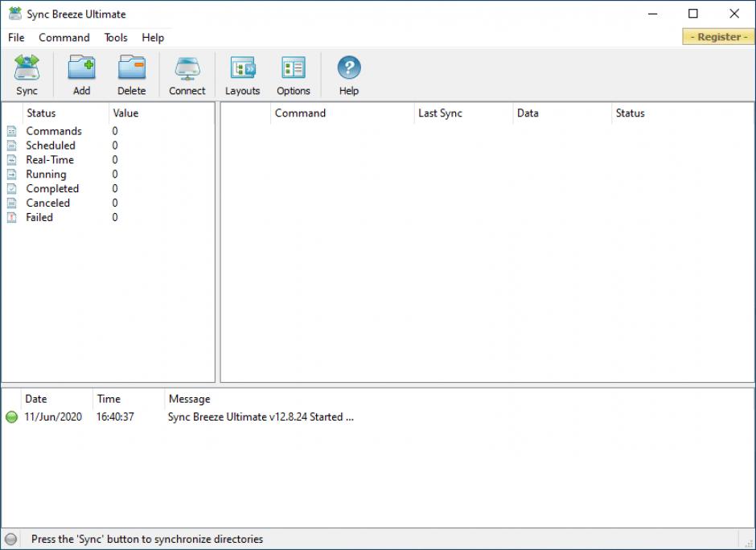Open the Help menu

point(153,38)
